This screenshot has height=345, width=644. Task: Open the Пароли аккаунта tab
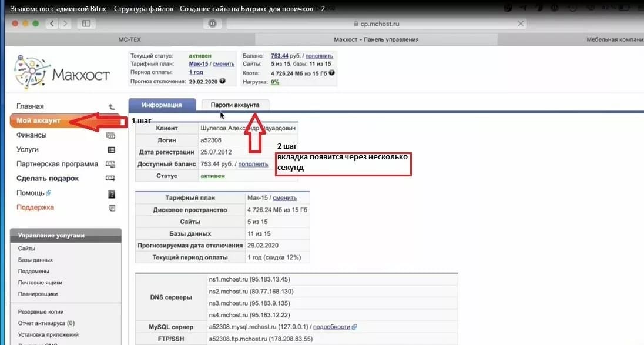click(235, 105)
